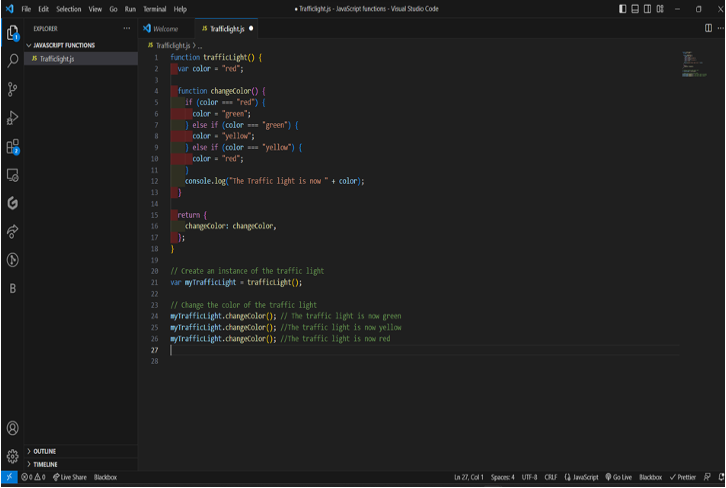Viewport: 726px width, 488px height.
Task: Expand the TIMELINE section
Action: click(x=81, y=464)
